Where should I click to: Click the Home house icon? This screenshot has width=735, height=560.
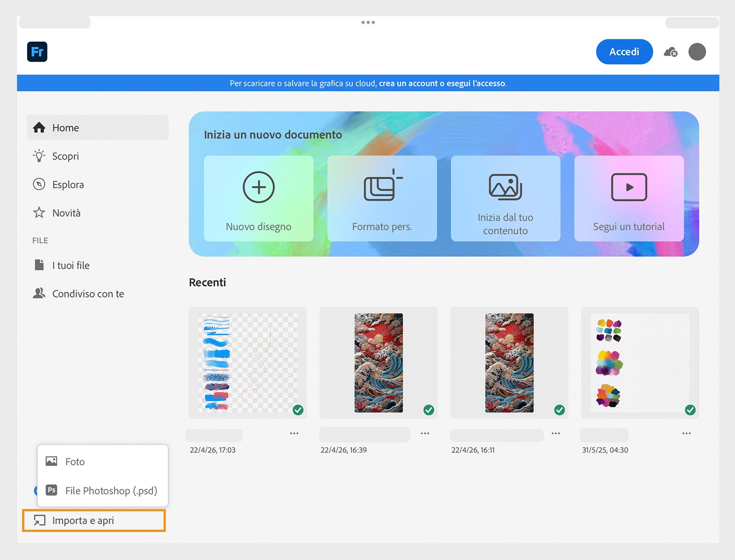39,127
